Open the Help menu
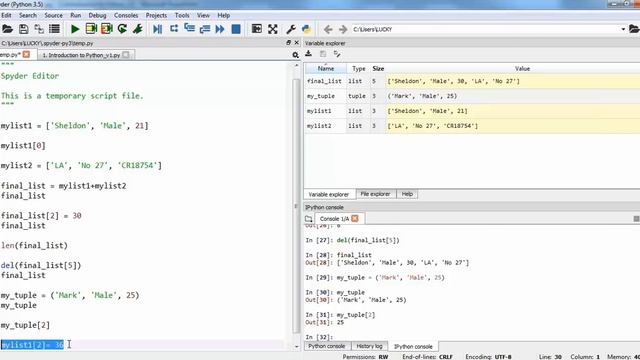The image size is (640, 360). click(223, 15)
